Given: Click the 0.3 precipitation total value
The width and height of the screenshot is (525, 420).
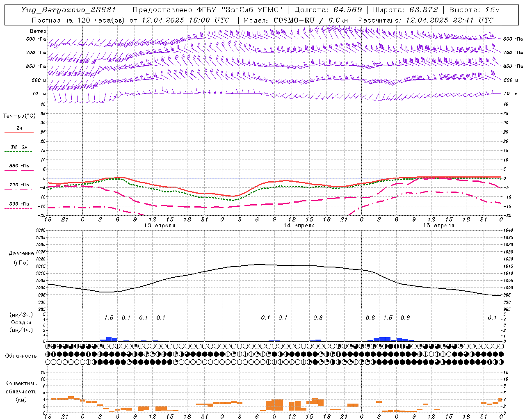Looking at the screenshot, I should point(318,318).
